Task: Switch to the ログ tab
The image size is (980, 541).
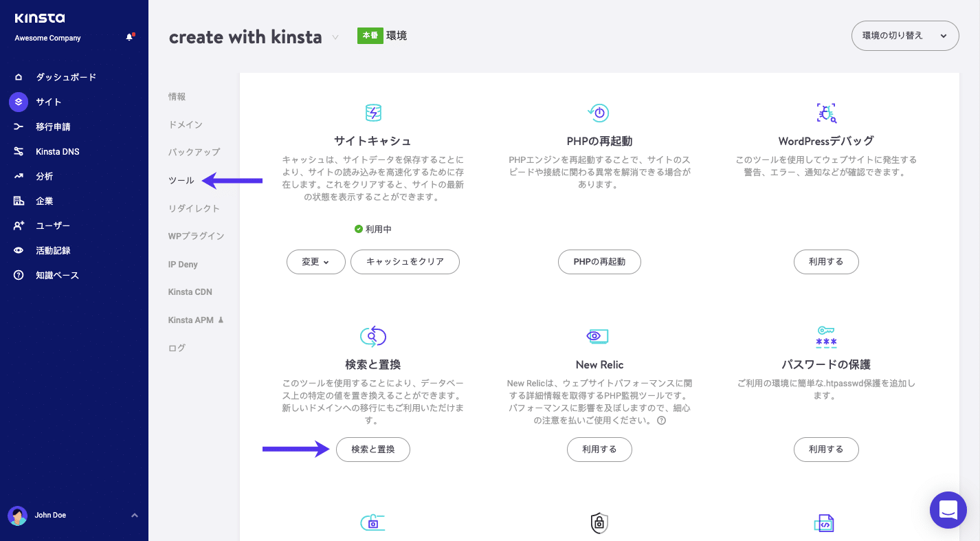Action: pyautogui.click(x=177, y=348)
